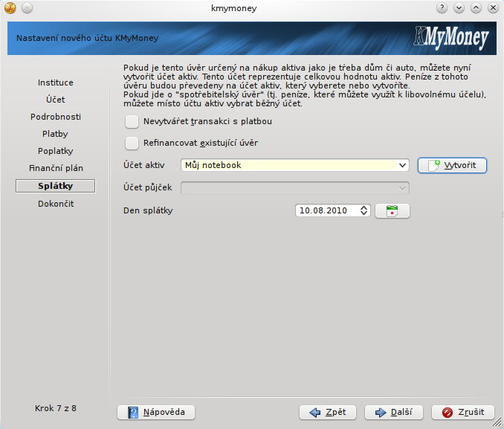Click the KMyMoney logo banner
Image resolution: width=504 pixels, height=429 pixels.
[451, 38]
